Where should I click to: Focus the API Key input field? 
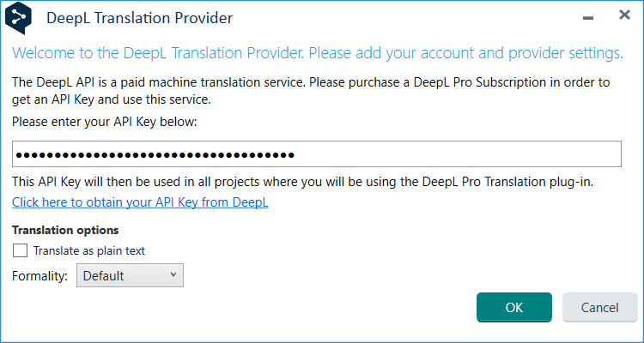click(x=455, y=154)
